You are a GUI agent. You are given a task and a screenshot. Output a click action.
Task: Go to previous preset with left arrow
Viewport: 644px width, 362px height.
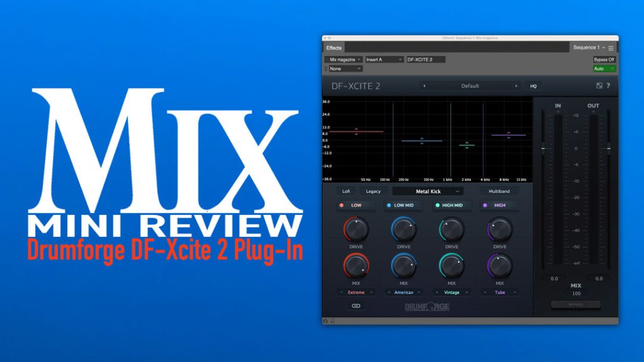pos(425,86)
